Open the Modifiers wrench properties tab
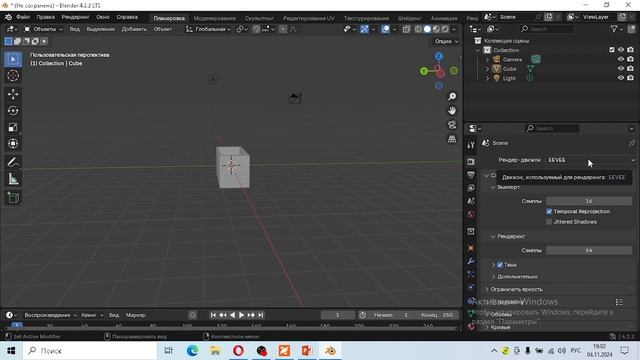This screenshot has height=360, width=640. 471,261
